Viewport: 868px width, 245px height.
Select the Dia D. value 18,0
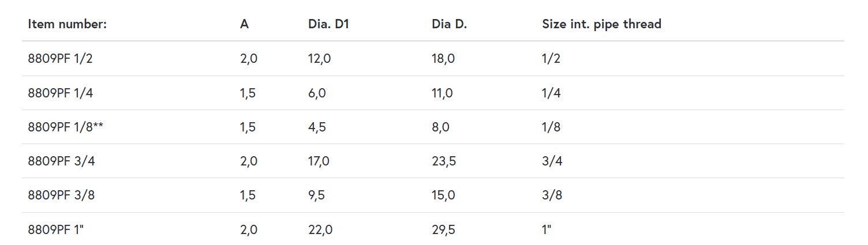(x=443, y=59)
